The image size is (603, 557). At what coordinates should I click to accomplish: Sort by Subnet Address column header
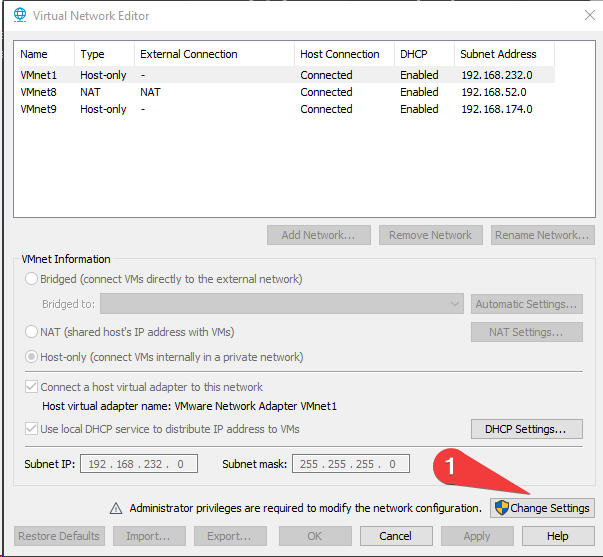coord(504,54)
